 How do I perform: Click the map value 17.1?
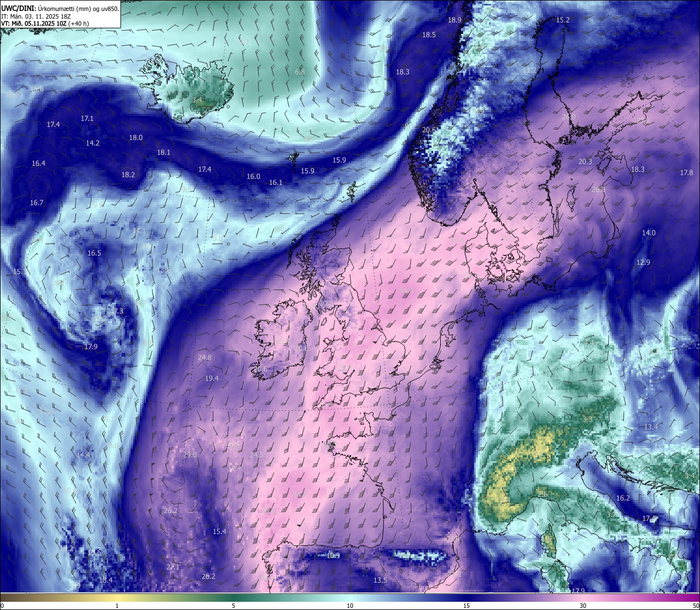point(87,118)
